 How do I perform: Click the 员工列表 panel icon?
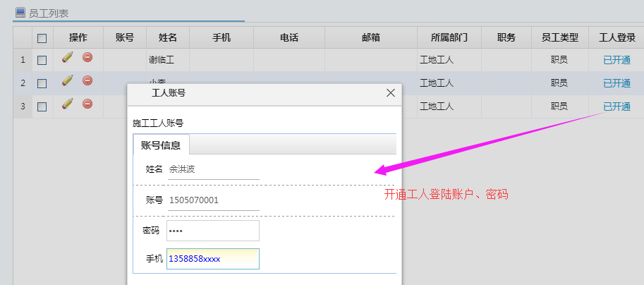click(x=20, y=12)
